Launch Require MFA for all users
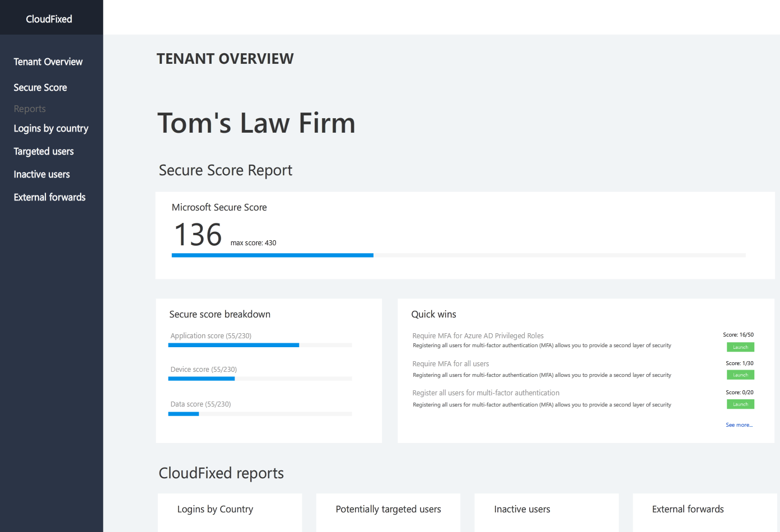This screenshot has width=780, height=532. coord(740,375)
